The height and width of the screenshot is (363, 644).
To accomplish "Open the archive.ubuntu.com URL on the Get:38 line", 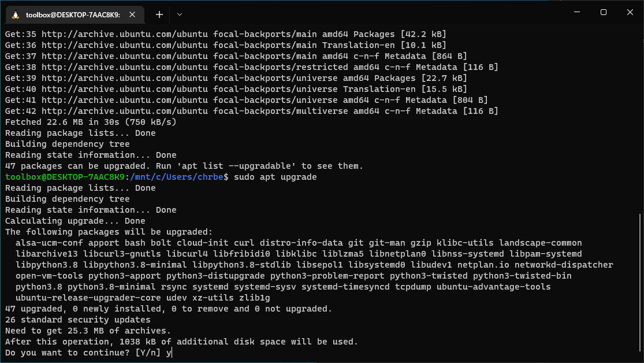I will point(125,67).
